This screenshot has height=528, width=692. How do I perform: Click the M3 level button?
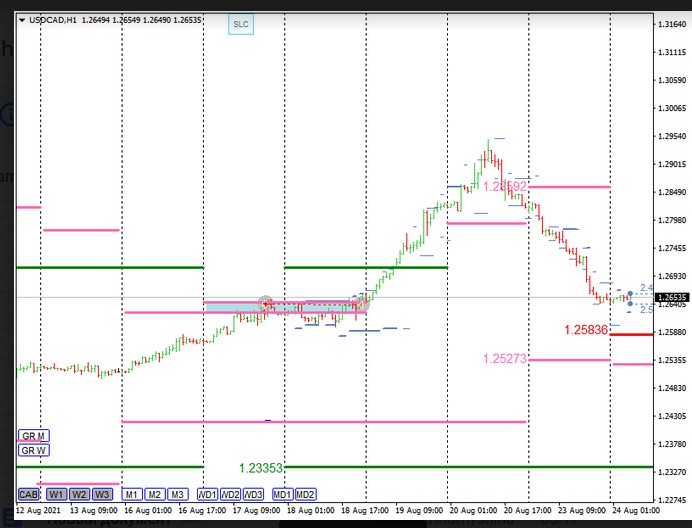coord(178,494)
